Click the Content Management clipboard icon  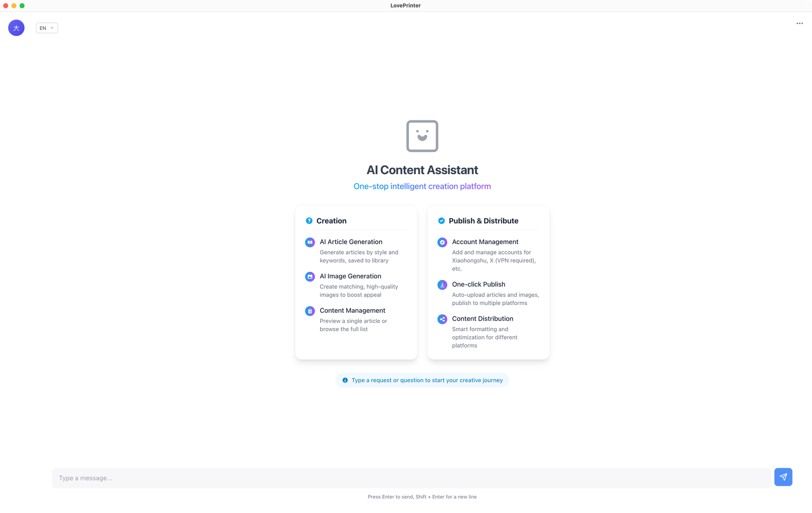point(310,311)
